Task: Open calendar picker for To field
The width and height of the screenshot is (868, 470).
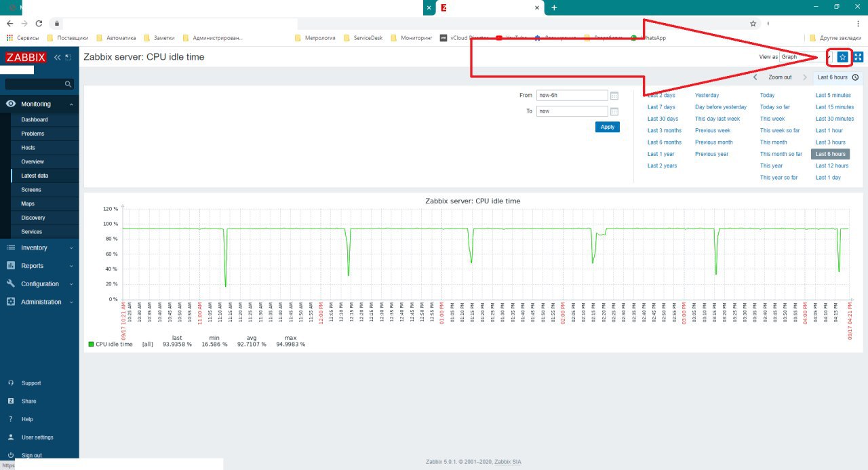Action: [614, 111]
